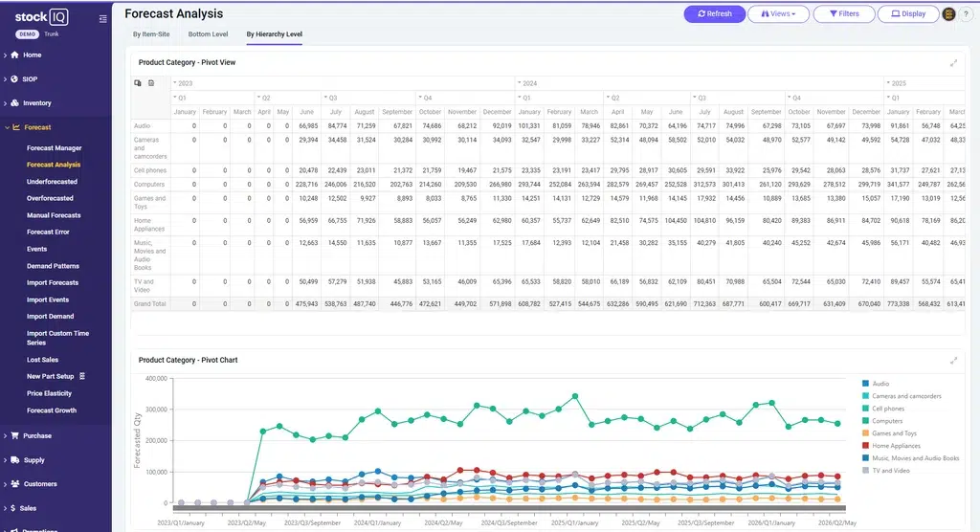This screenshot has height=532, width=980.
Task: Open the Underforecasted page
Action: click(52, 182)
